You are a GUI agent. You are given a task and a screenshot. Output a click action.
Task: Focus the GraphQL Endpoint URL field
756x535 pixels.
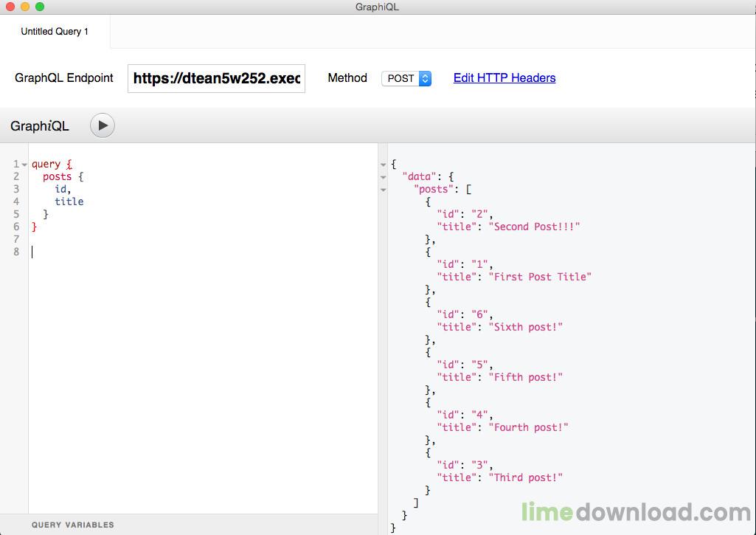216,78
